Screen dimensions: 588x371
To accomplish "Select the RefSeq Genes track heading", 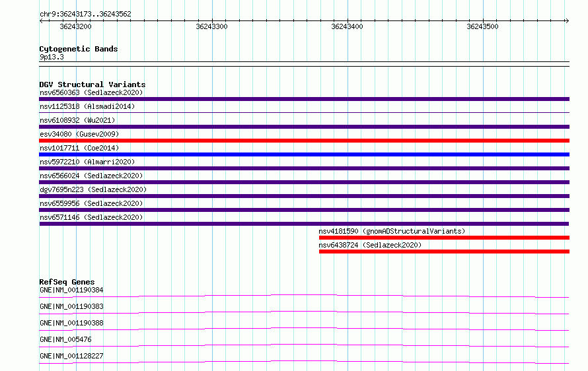I will pos(67,282).
